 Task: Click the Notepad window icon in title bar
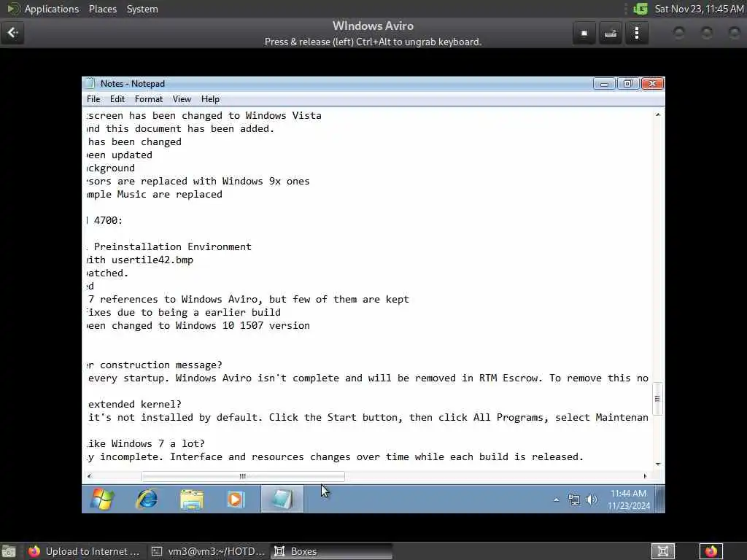[x=89, y=83]
